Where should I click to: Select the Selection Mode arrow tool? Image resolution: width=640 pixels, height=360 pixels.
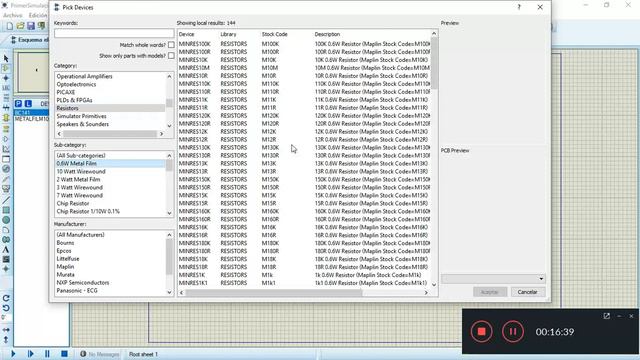point(6,58)
